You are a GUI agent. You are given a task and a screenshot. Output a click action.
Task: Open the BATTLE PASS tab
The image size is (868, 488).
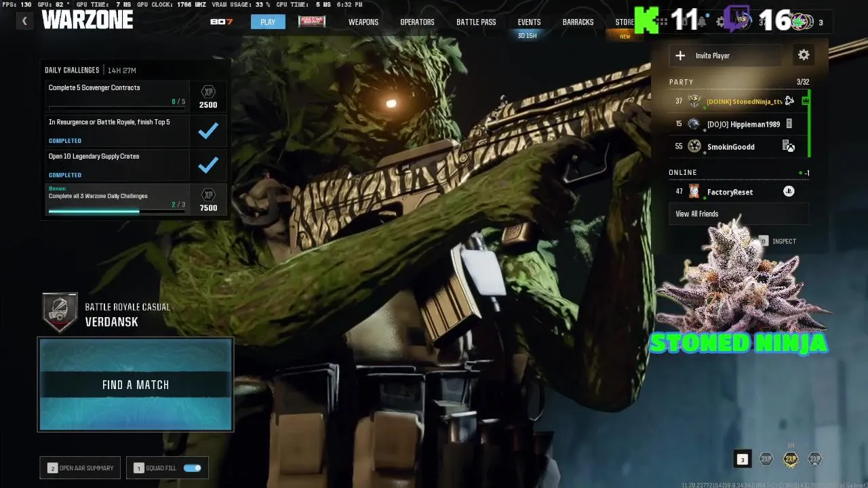pos(476,22)
